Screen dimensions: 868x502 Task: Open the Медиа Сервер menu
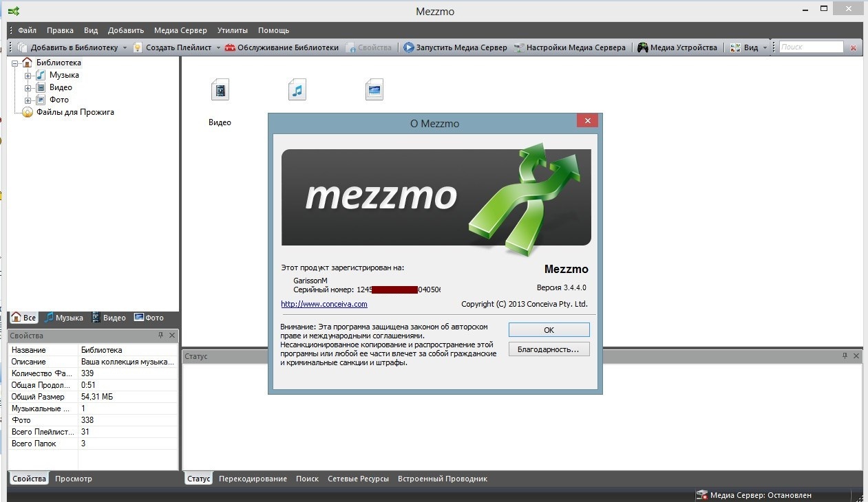click(180, 30)
